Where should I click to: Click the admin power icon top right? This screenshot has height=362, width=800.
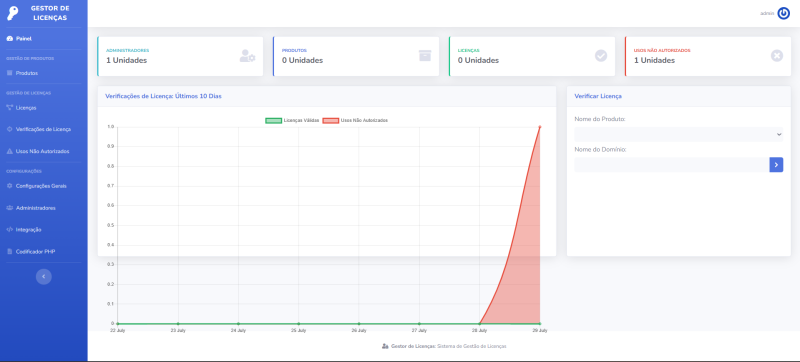click(783, 13)
